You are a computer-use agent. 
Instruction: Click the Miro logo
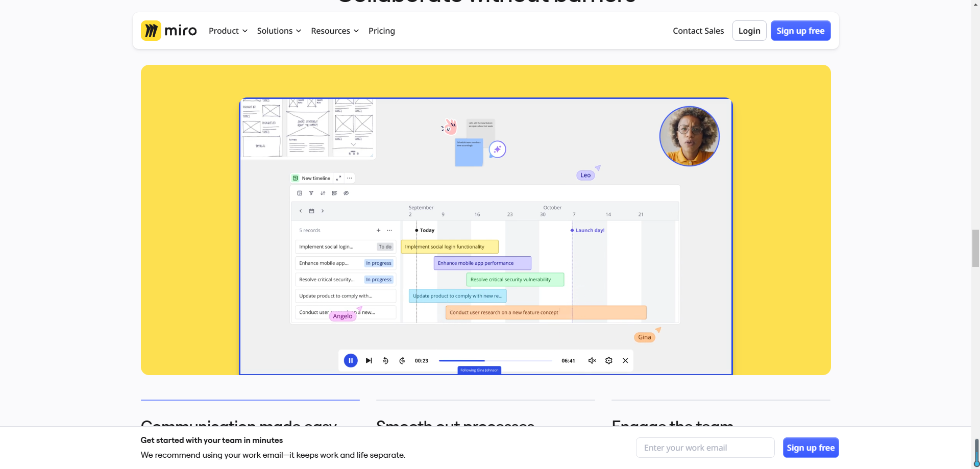pos(169,31)
